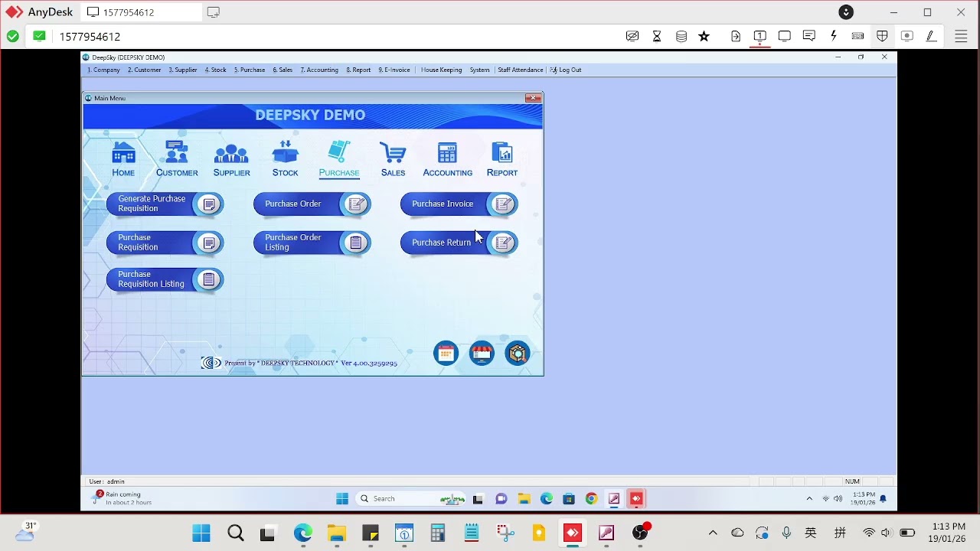Open the Stock module icon
Screen dimensions: 980x551
(285, 159)
